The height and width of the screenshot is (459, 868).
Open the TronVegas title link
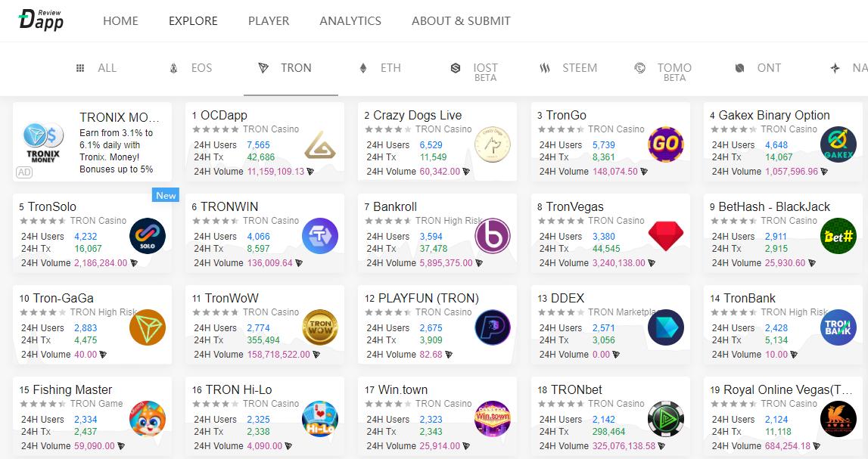pyautogui.click(x=574, y=207)
